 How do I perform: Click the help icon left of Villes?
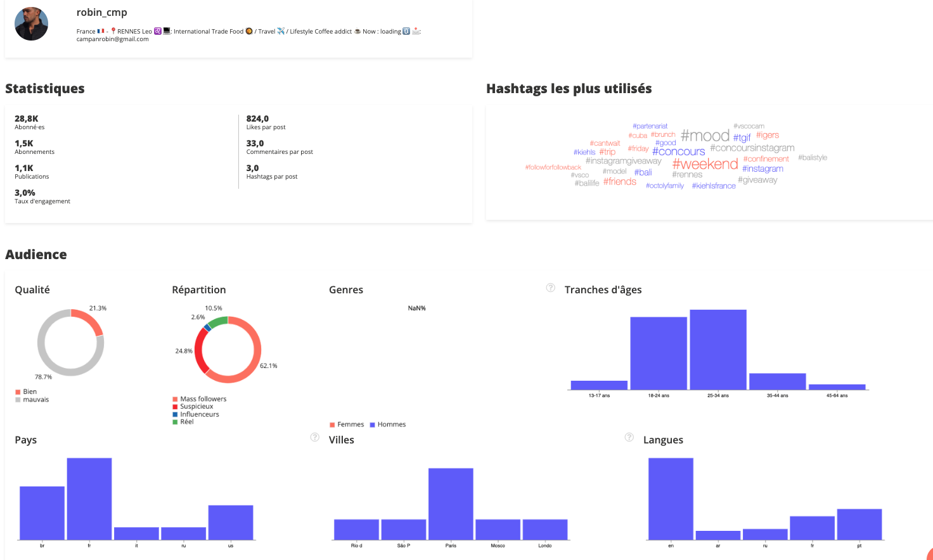click(314, 438)
